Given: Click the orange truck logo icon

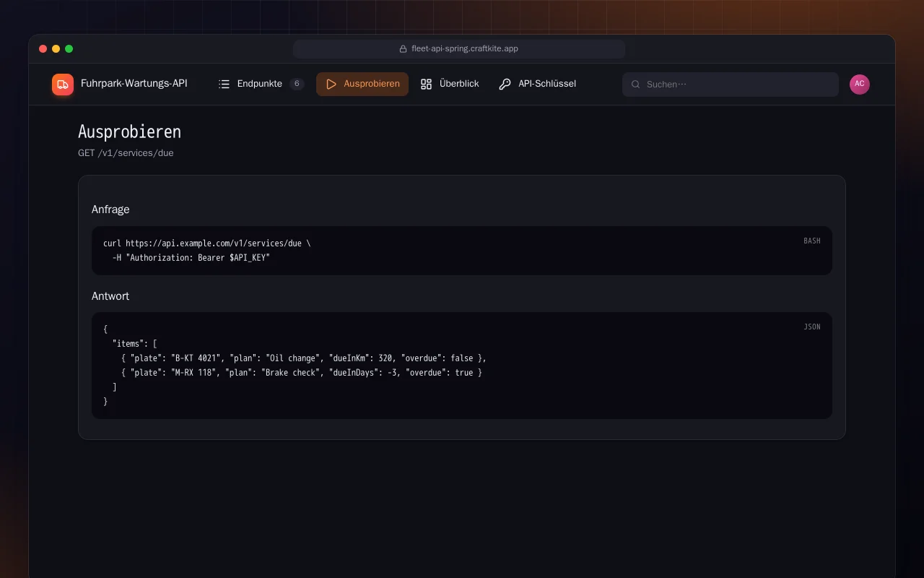Looking at the screenshot, I should pyautogui.click(x=63, y=85).
